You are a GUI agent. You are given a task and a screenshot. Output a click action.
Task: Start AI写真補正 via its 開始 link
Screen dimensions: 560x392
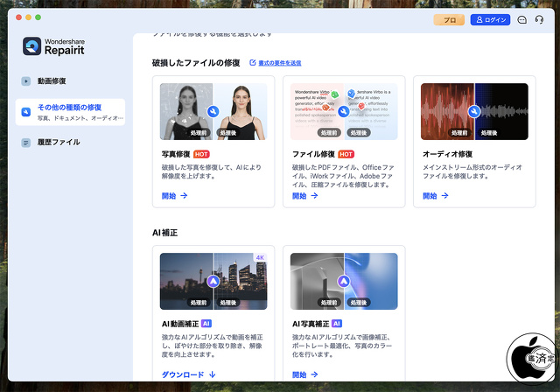coord(305,374)
